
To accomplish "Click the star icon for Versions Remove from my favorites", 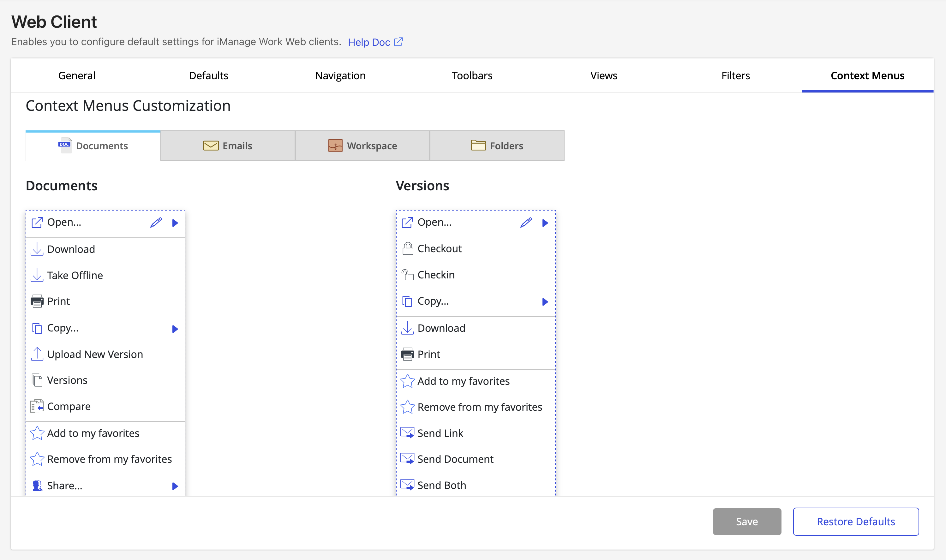I will [408, 407].
